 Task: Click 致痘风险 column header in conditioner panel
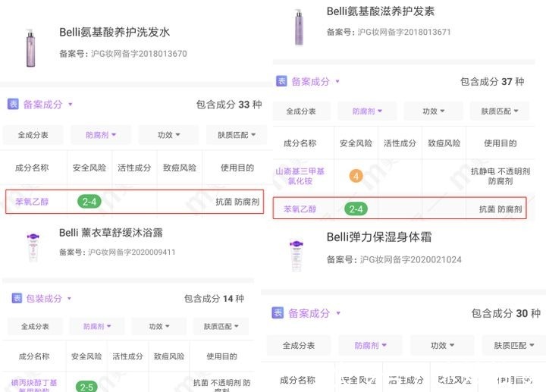pos(444,143)
